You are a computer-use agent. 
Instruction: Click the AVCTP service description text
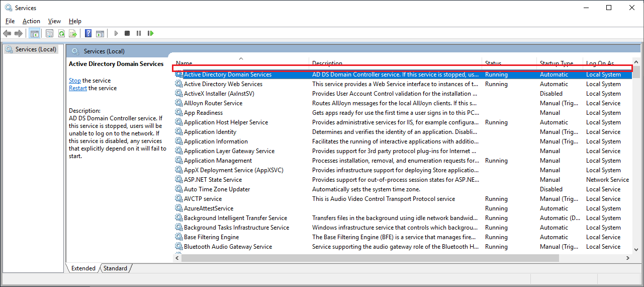pyautogui.click(x=384, y=199)
